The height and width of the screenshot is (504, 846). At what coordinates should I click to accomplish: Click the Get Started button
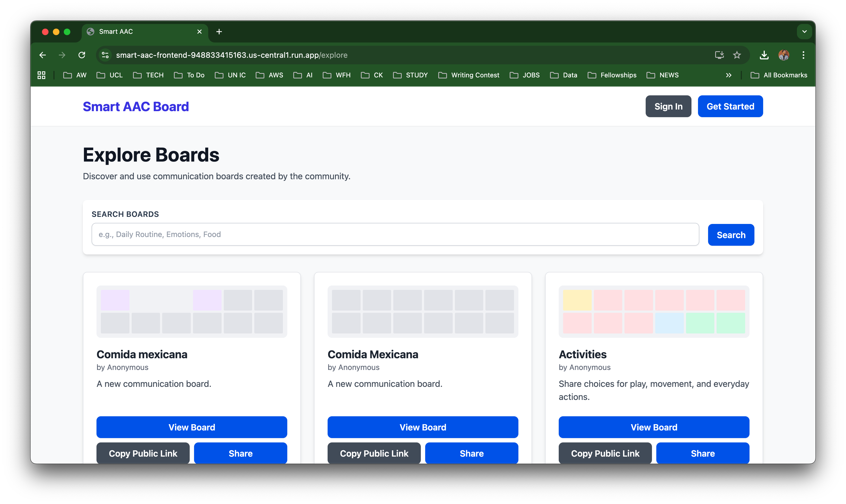730,106
